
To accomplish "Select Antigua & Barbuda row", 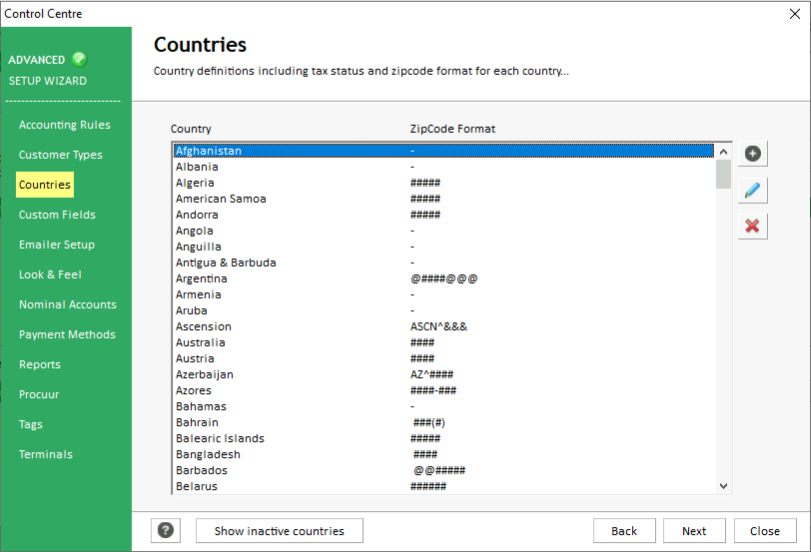I will [444, 263].
